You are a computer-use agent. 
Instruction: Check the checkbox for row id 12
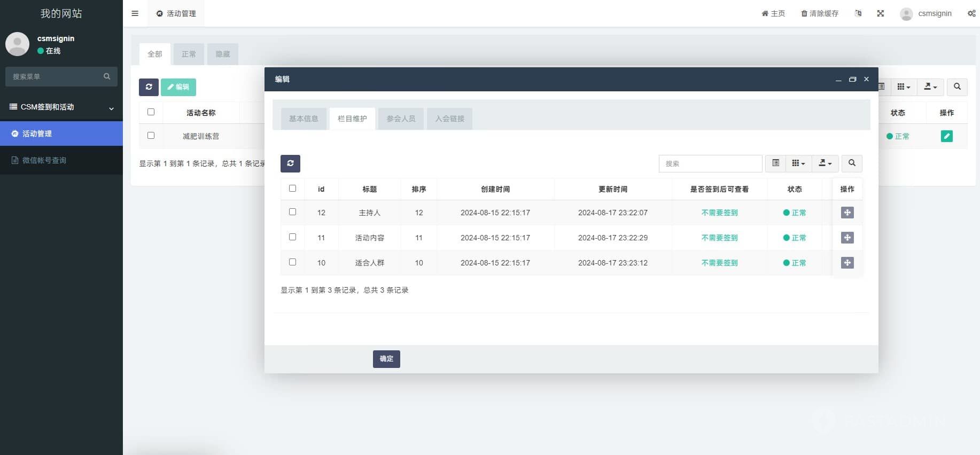[292, 212]
